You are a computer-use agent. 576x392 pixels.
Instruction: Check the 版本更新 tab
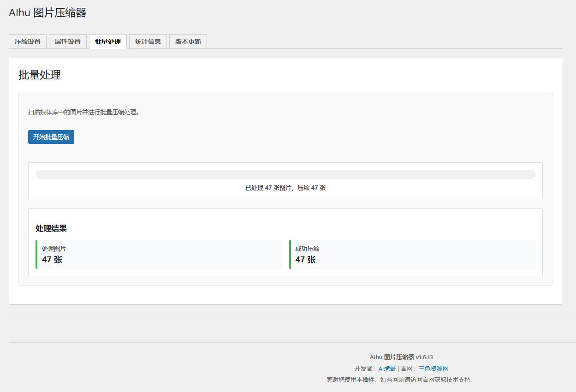coord(188,41)
